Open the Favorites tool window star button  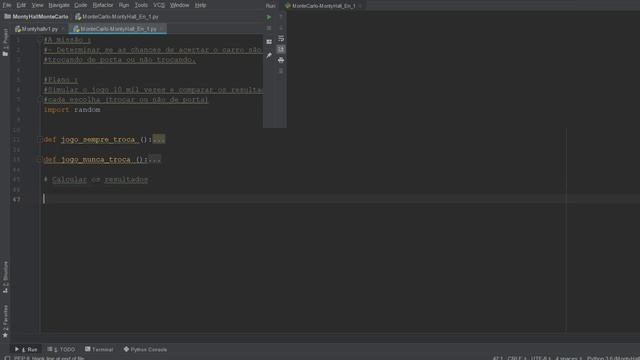pos(5,335)
